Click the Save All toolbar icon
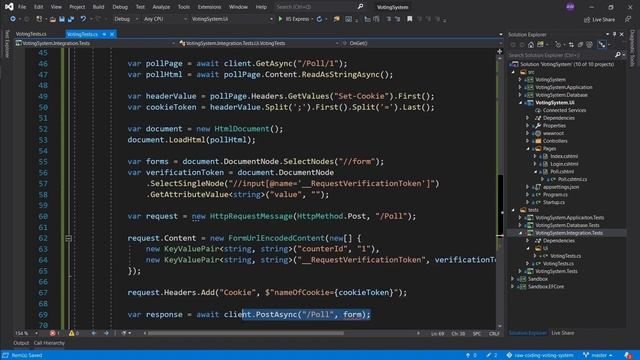The width and height of the screenshot is (640, 360). [71, 19]
